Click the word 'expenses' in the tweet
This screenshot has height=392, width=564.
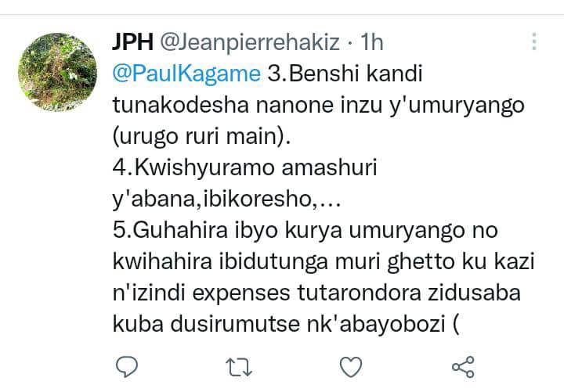241,294
